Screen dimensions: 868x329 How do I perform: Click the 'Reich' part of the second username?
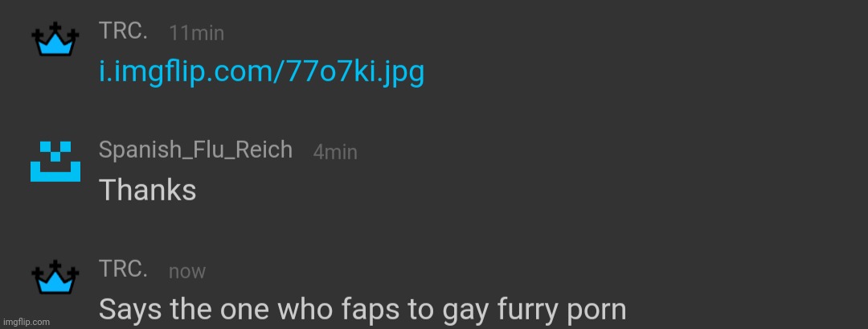pyautogui.click(x=263, y=150)
